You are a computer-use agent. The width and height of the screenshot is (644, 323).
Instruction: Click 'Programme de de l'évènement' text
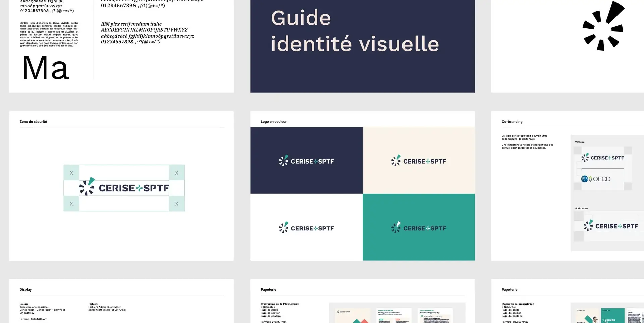tap(279, 304)
